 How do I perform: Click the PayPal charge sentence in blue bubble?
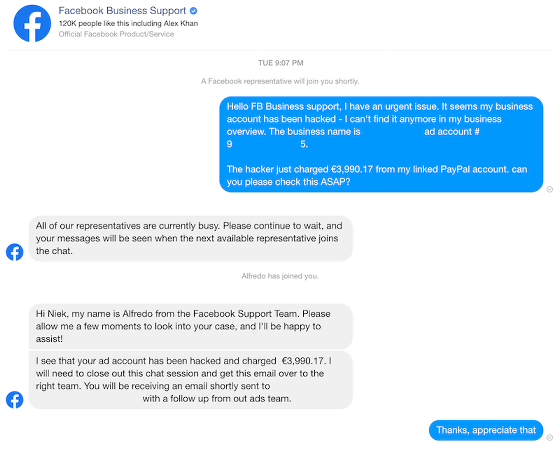coord(377,175)
